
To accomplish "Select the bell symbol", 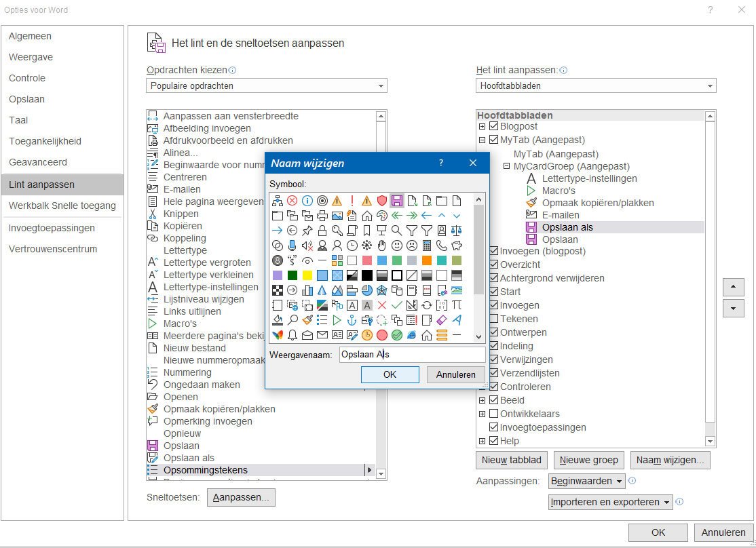I will click(292, 335).
